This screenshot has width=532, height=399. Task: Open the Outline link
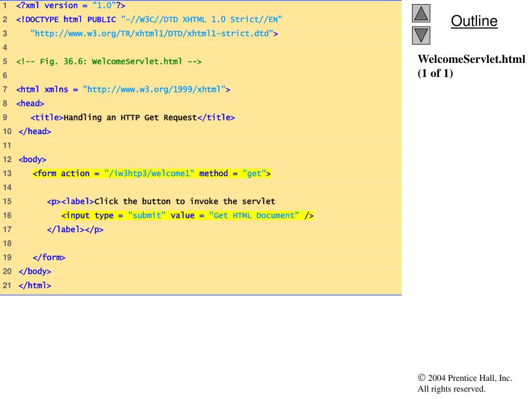tap(474, 21)
